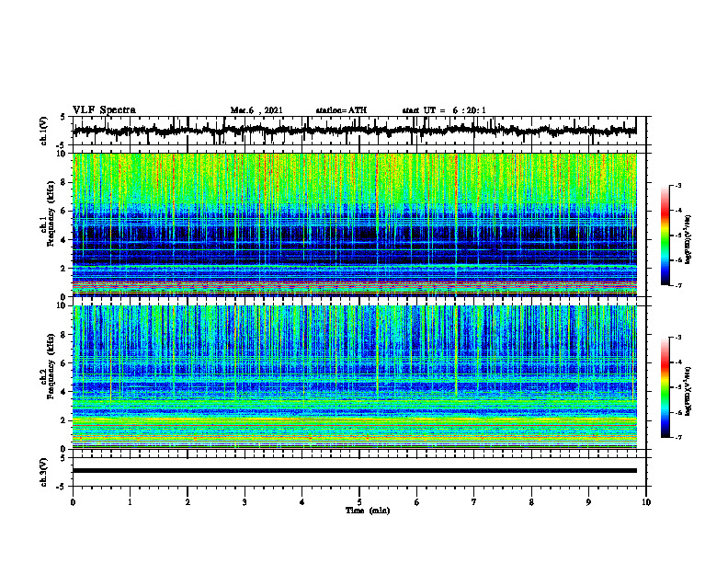Click time axis tick label '7'
The image size is (728, 563).
click(474, 502)
